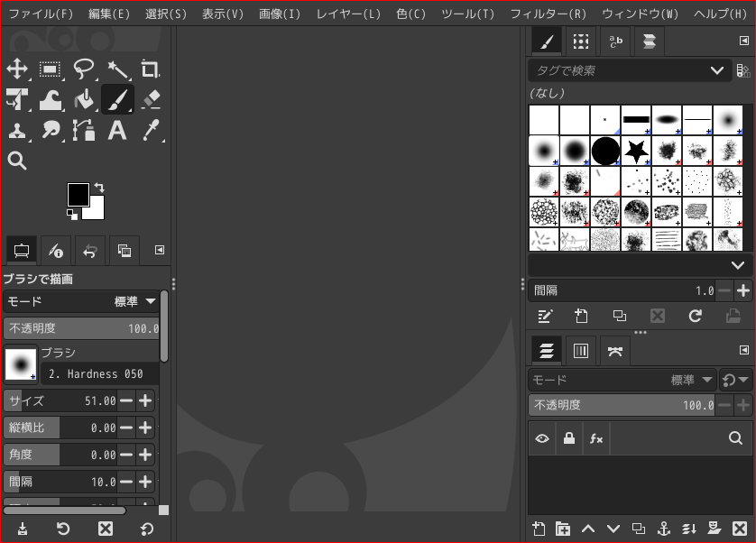Swap foreground and background colors
Viewport: 756px width, 543px height.
point(98,187)
